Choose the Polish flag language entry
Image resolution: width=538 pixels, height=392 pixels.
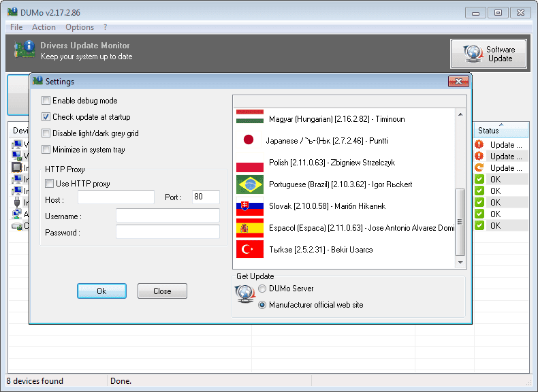click(249, 163)
